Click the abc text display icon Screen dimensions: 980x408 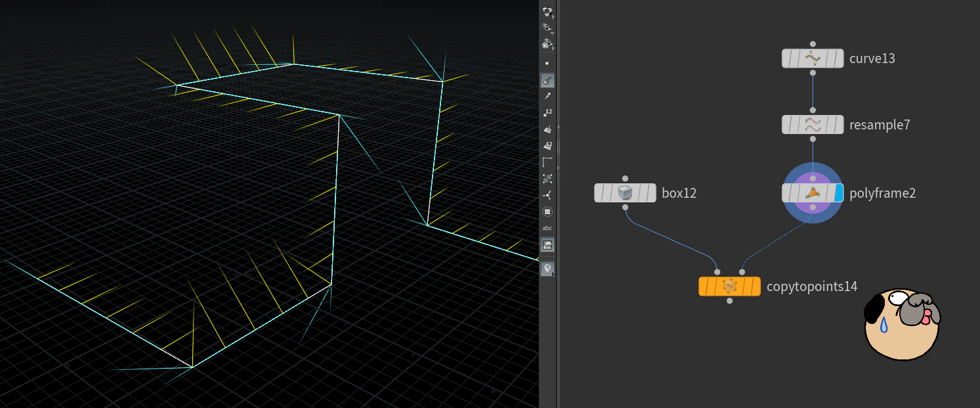[x=547, y=228]
